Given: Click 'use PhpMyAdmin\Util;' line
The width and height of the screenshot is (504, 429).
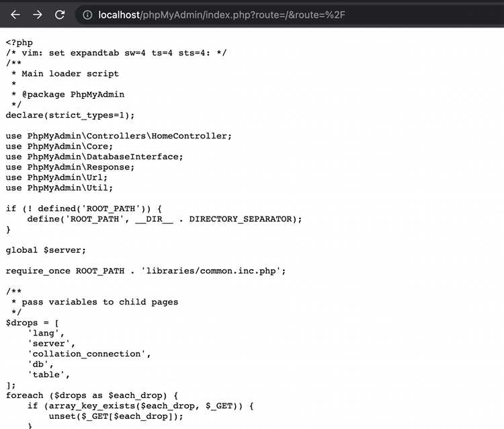Looking at the screenshot, I should pyautogui.click(x=59, y=188).
